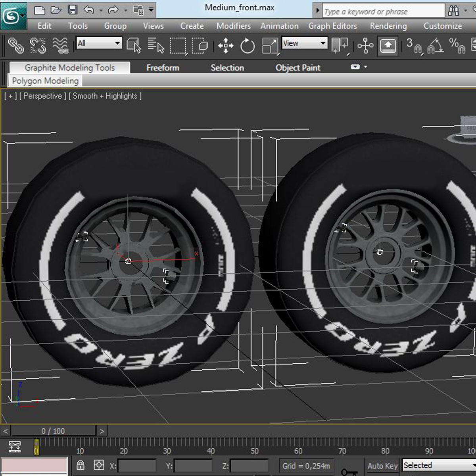Redo the action with the Redo arrow
The image size is (476, 476).
tap(113, 10)
